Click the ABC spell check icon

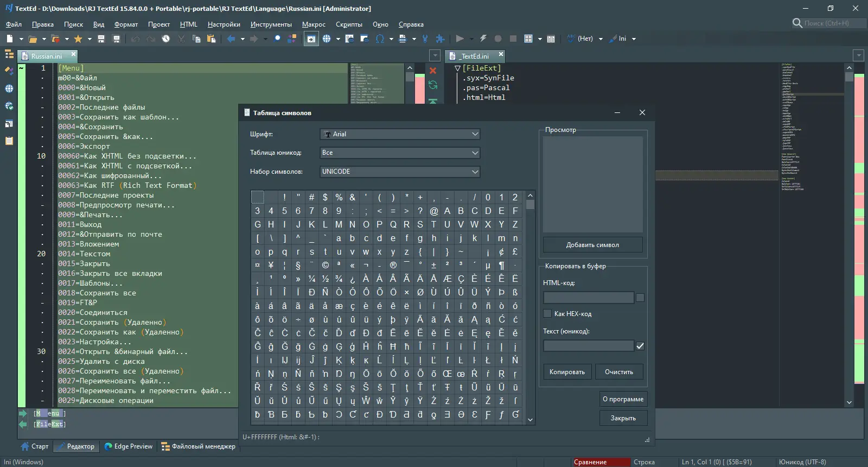coord(571,39)
